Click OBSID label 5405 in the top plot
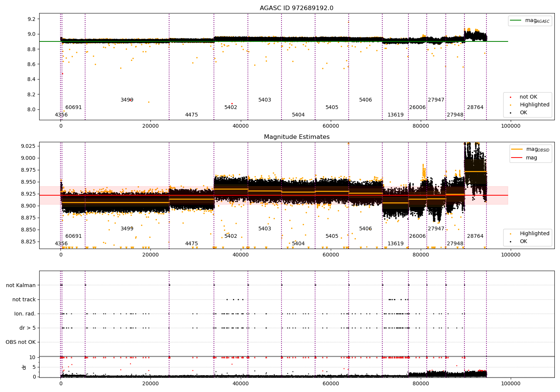Viewport: 560px width, 392px height. 332,108
